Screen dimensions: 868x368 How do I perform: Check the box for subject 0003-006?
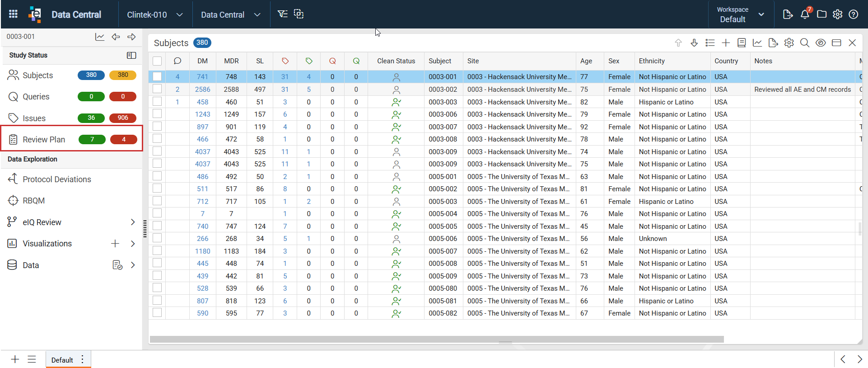click(x=157, y=114)
